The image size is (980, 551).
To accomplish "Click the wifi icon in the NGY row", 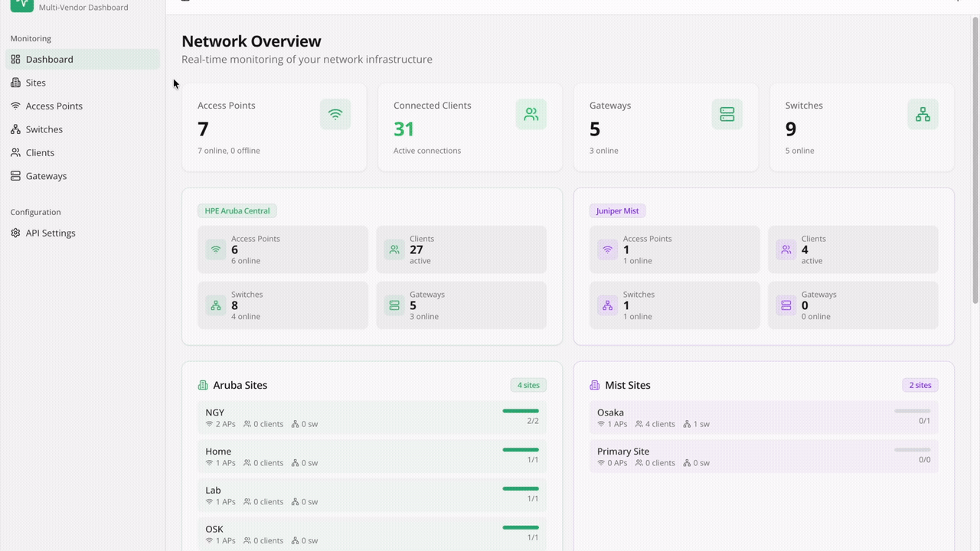I will click(x=209, y=424).
